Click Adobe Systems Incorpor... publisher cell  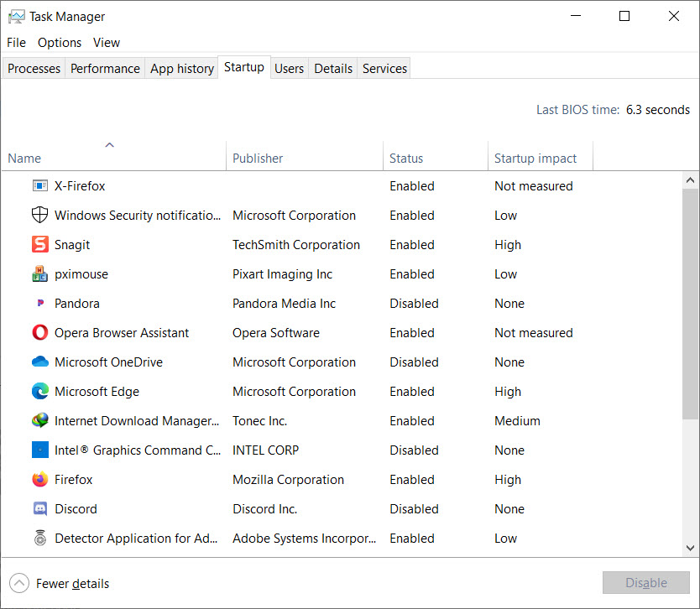point(304,539)
